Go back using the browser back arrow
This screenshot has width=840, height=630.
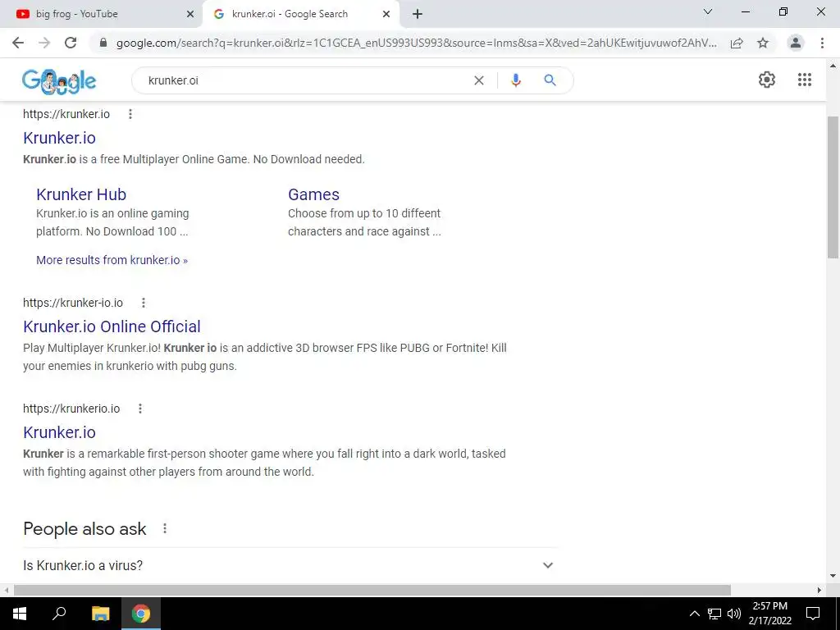(x=18, y=43)
